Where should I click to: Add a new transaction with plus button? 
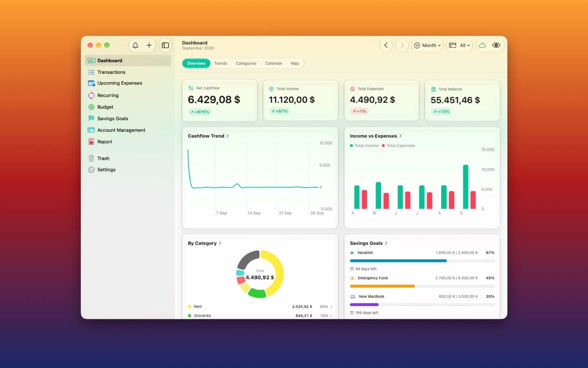(x=149, y=45)
